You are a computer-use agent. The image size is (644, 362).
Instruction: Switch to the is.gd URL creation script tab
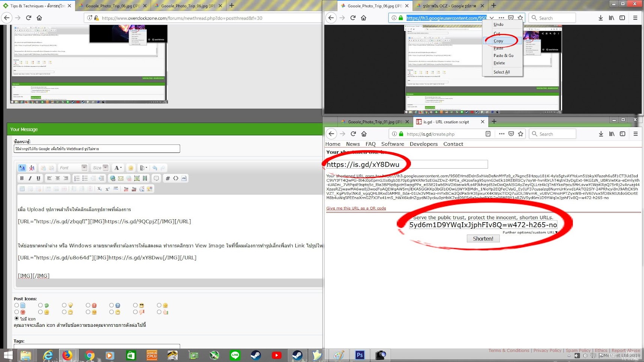pos(446,122)
